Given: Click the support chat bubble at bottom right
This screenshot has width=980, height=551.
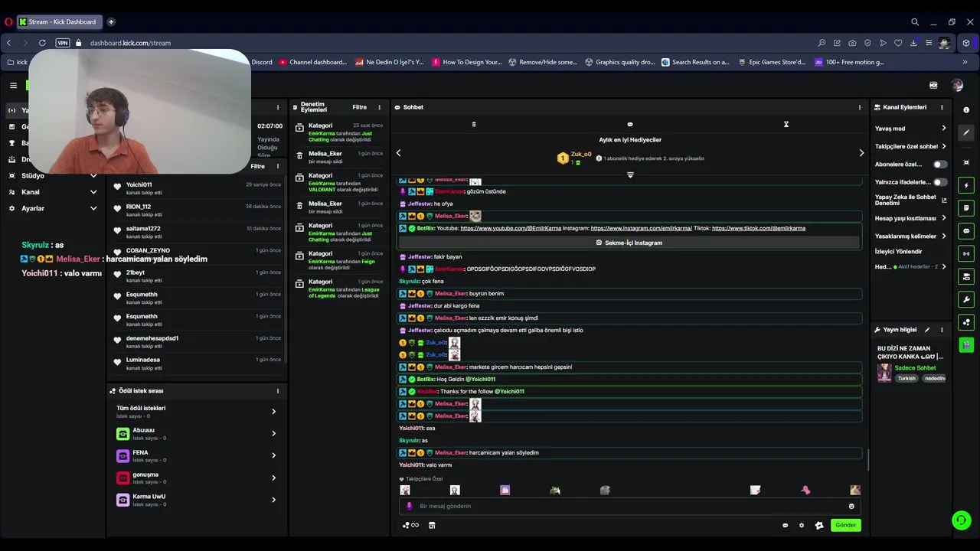Looking at the screenshot, I should 961,520.
